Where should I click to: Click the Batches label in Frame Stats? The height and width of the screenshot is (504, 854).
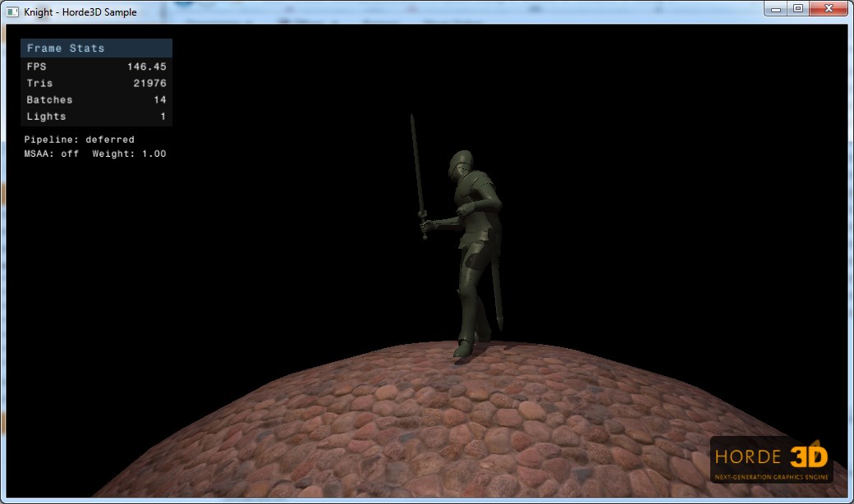[49, 99]
